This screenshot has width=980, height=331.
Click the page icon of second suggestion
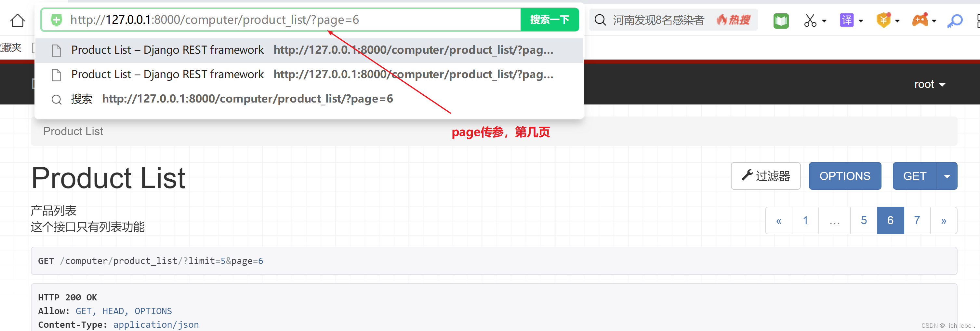tap(56, 75)
